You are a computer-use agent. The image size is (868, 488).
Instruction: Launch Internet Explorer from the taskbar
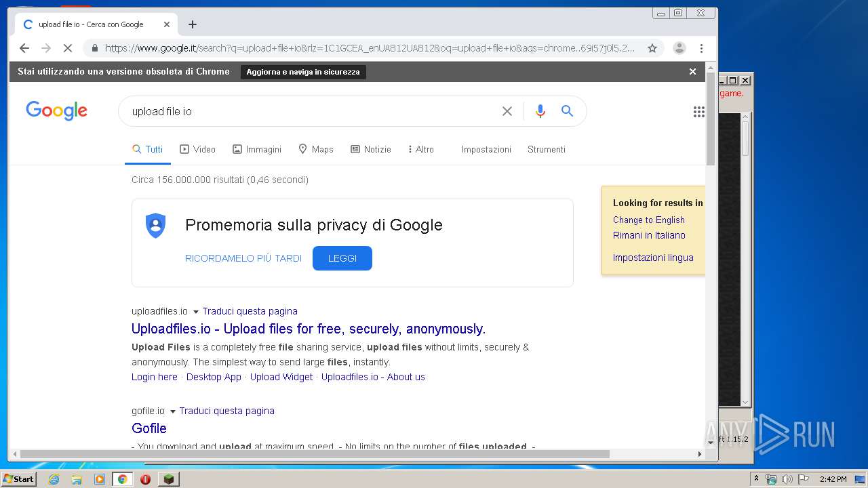coord(54,479)
